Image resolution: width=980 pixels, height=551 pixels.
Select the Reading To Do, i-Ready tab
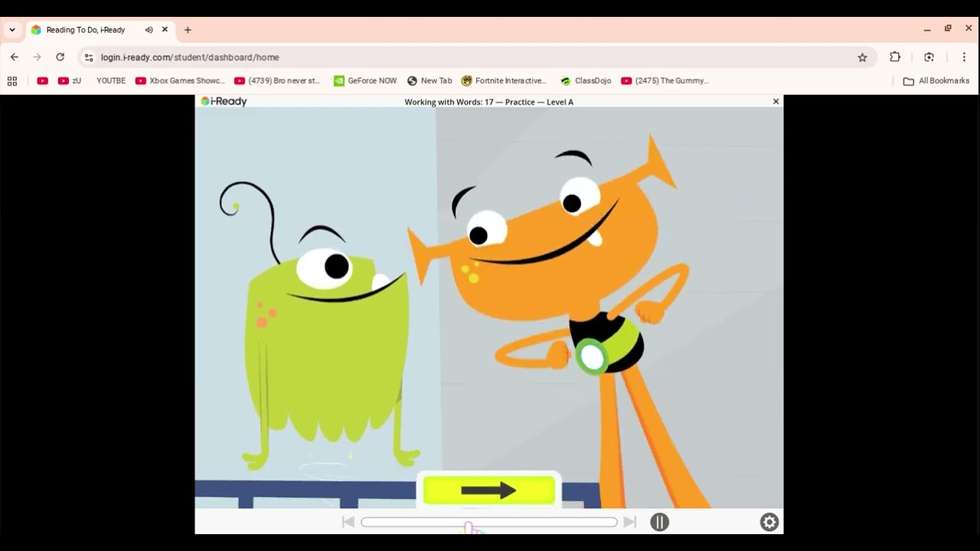click(x=100, y=30)
